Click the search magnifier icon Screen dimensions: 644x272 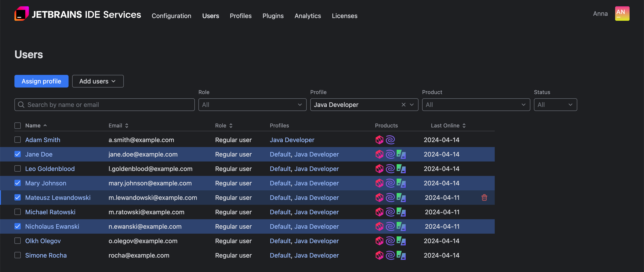21,104
